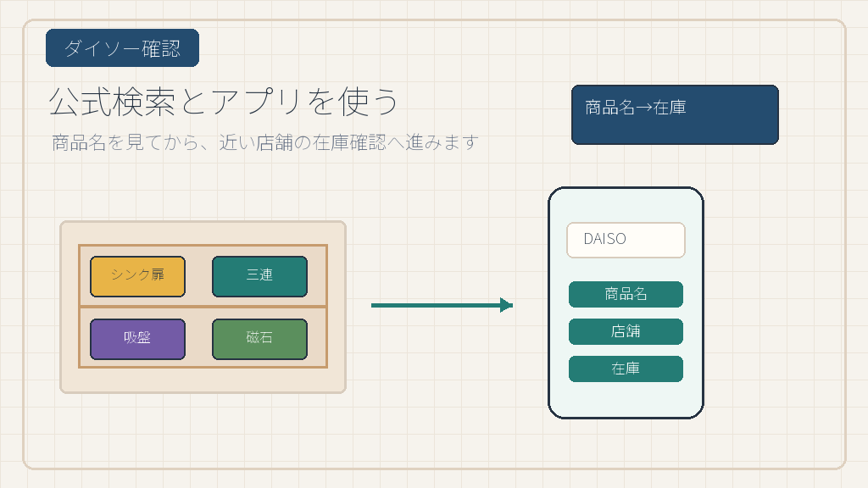
Task: Tap the 店舗 button in phone
Action: (x=626, y=331)
